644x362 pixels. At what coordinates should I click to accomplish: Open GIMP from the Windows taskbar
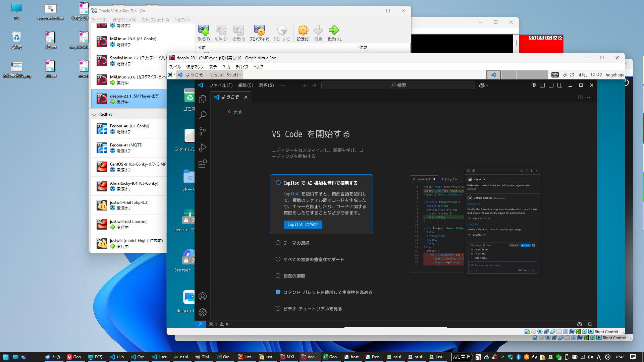pos(204,357)
